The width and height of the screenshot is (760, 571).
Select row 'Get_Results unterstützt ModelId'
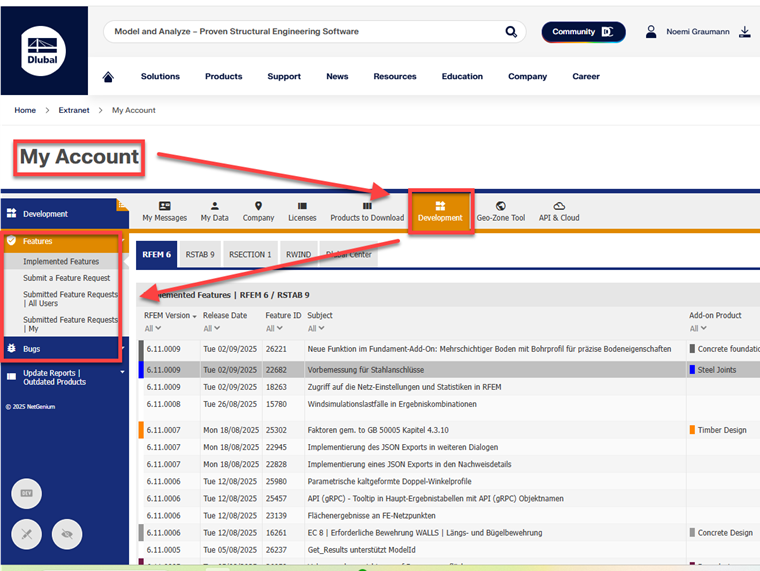pyautogui.click(x=449, y=550)
